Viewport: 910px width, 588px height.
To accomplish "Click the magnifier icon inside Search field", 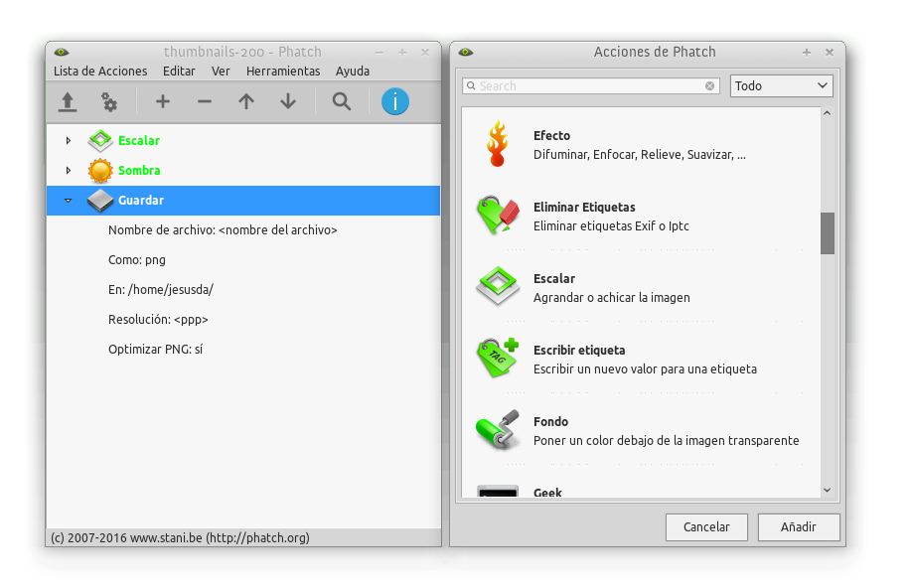I will [471, 85].
